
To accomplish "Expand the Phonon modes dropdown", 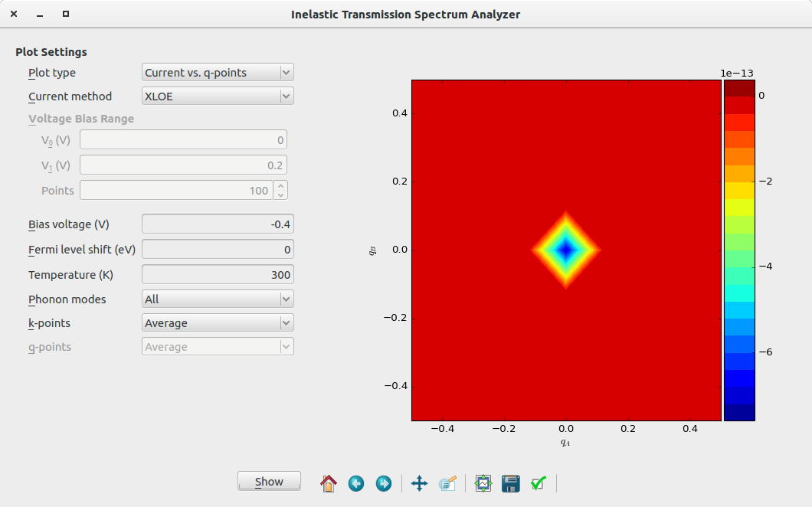I will coord(218,299).
